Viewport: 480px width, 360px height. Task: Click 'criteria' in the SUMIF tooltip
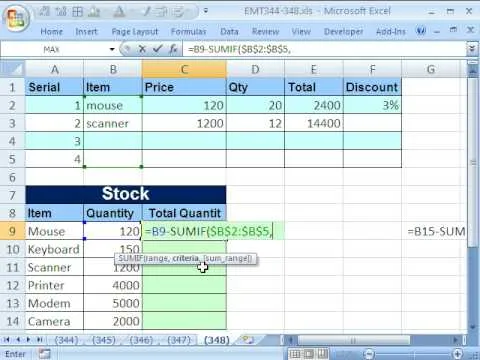click(x=185, y=258)
